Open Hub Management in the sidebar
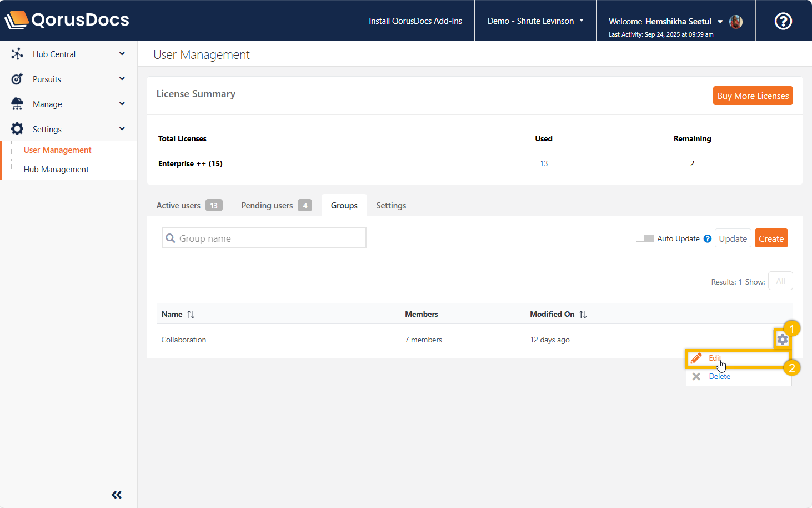Screen dimensions: 812x508 [x=56, y=170]
